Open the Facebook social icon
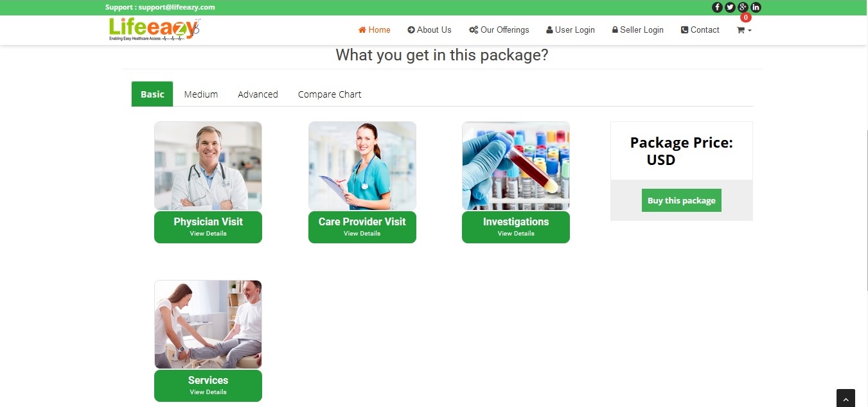The width and height of the screenshot is (868, 407). (x=717, y=8)
